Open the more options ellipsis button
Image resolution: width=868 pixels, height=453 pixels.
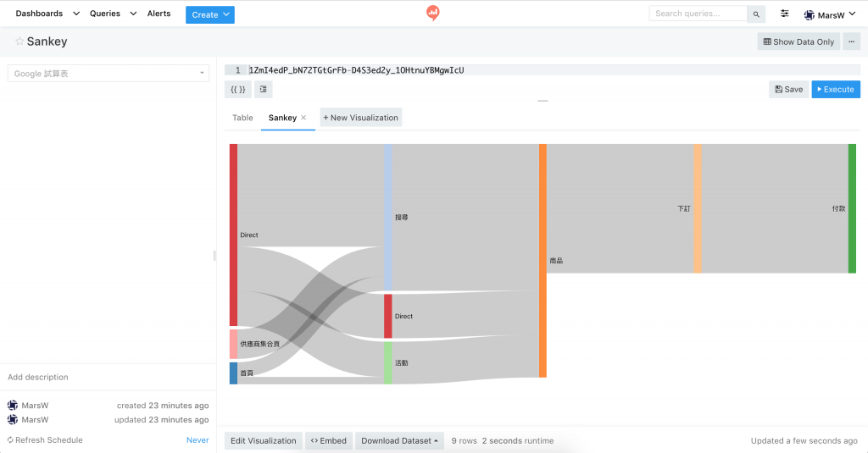click(851, 41)
